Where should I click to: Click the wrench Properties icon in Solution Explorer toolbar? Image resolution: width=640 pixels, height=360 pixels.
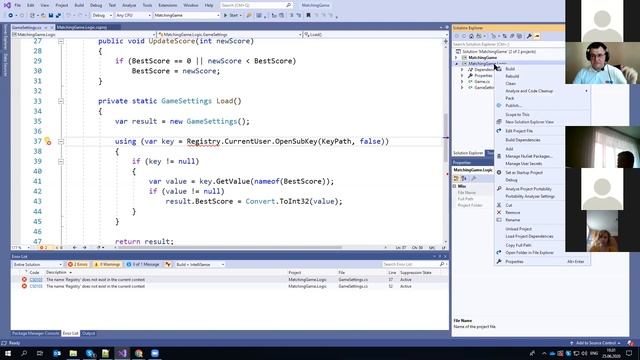pyautogui.click(x=529, y=36)
